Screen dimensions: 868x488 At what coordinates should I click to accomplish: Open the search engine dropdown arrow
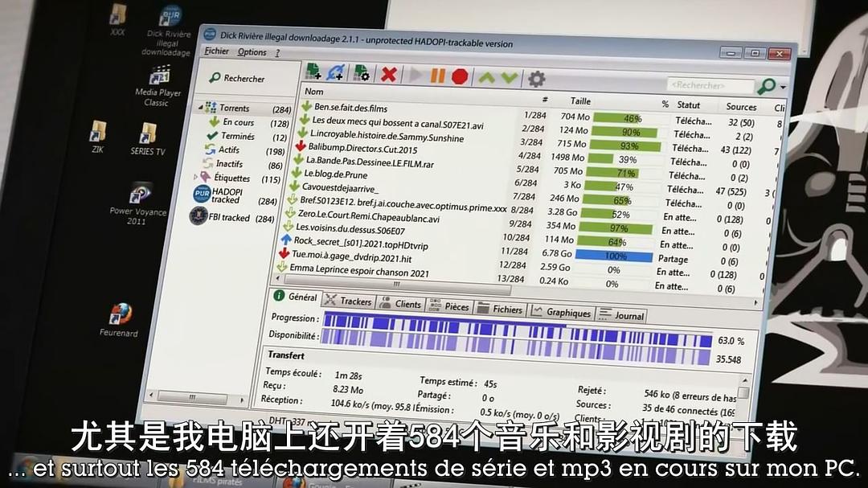click(783, 87)
